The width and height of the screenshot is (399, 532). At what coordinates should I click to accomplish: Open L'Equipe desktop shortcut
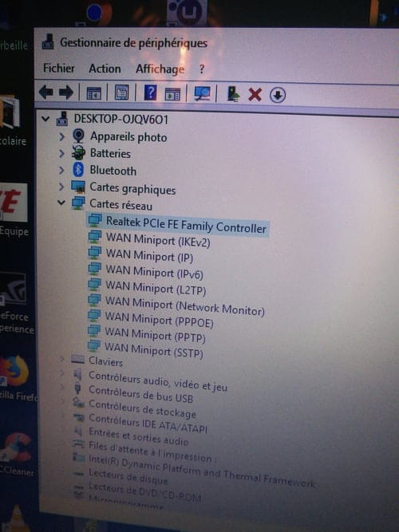[14, 209]
